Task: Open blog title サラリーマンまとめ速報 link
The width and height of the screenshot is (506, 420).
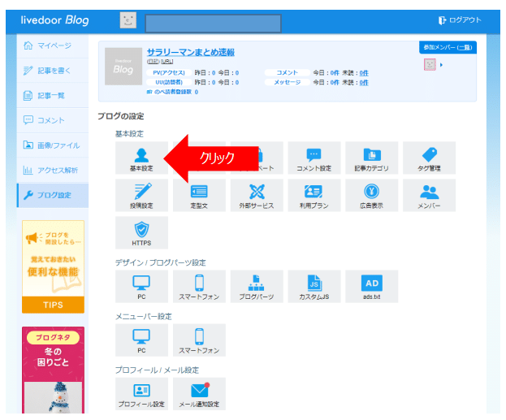Action: pos(191,52)
